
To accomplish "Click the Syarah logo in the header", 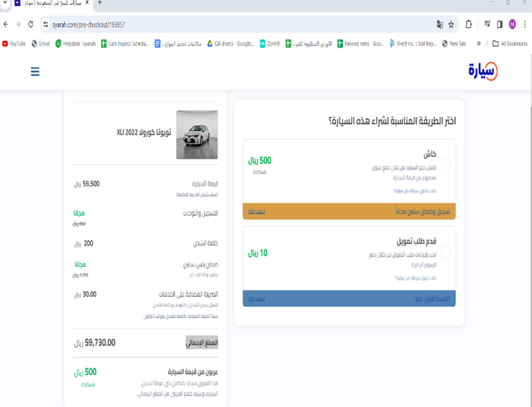I will pos(483,71).
